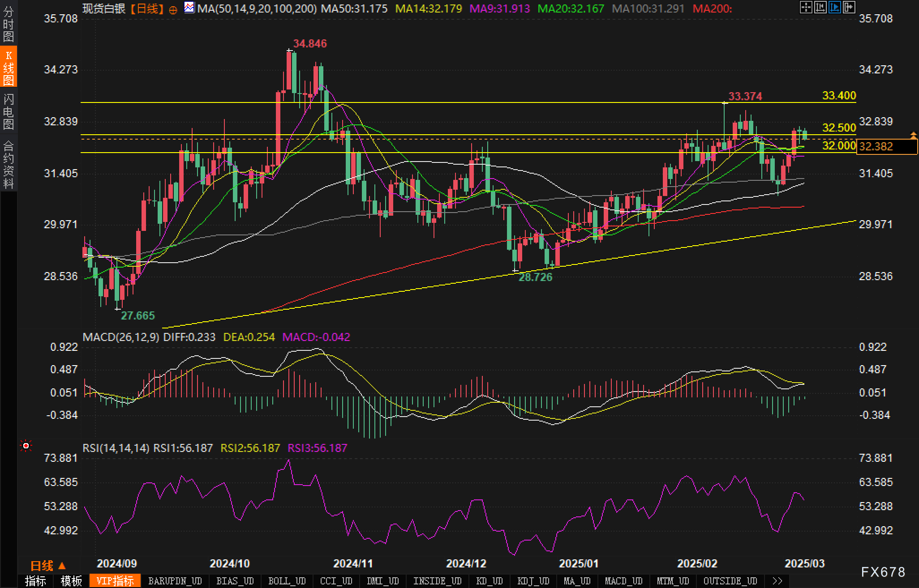Expand the 日线 period selector at bottom
Image resolution: width=919 pixels, height=588 pixels.
click(48, 566)
